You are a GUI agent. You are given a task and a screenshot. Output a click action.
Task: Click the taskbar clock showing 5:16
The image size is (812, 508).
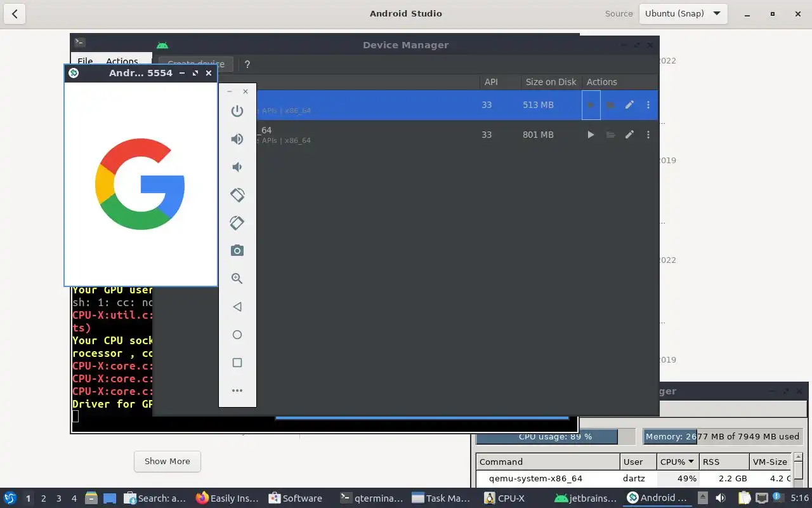pos(800,498)
